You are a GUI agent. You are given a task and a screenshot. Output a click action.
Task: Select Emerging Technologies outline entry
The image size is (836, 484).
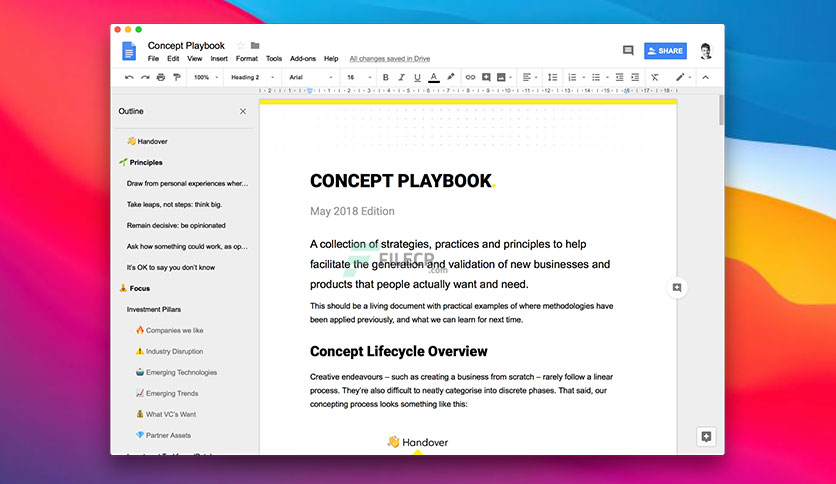pos(176,372)
